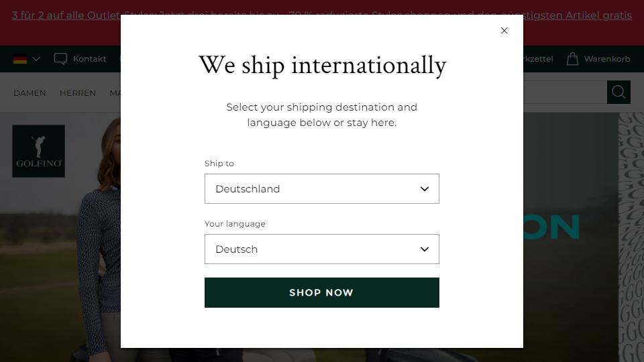Click the Shop Now button
Viewport: 644px width, 362px height.
tap(321, 293)
